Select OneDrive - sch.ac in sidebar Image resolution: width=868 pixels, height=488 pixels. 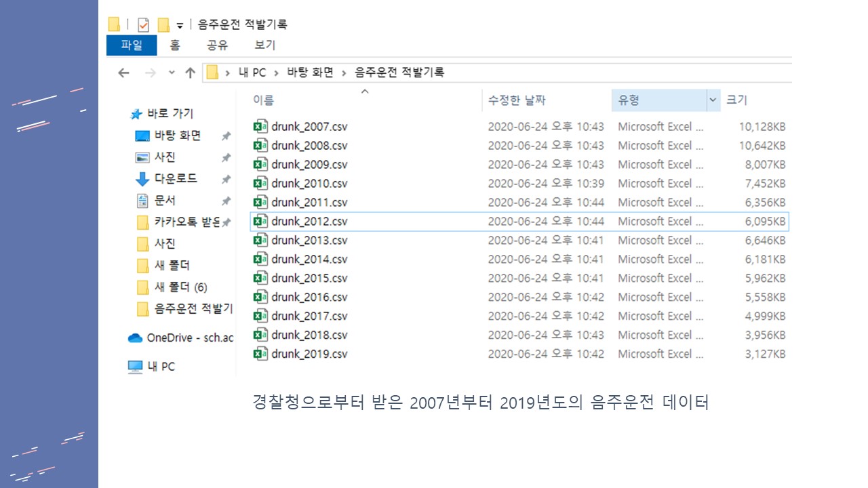pyautogui.click(x=180, y=338)
